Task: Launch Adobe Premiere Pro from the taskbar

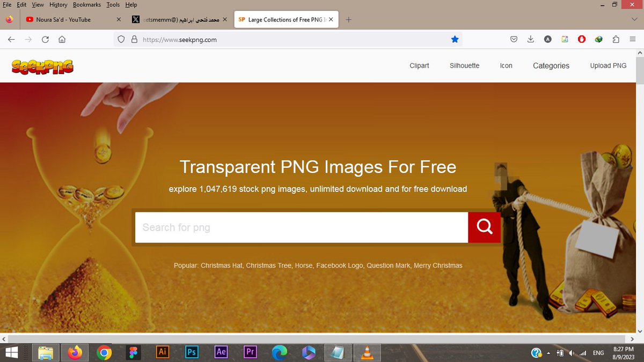Action: pos(250,352)
